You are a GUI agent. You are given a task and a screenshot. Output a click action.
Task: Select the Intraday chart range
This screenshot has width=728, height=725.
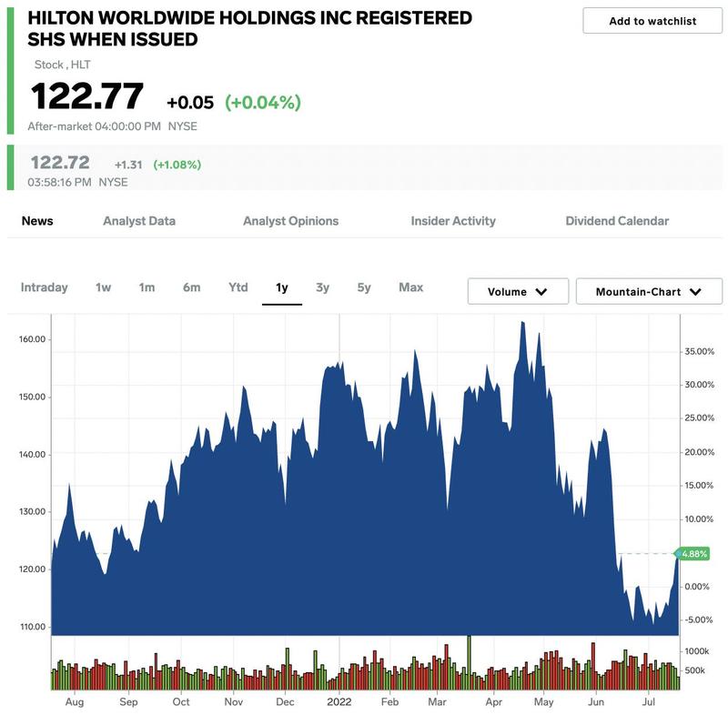point(44,287)
